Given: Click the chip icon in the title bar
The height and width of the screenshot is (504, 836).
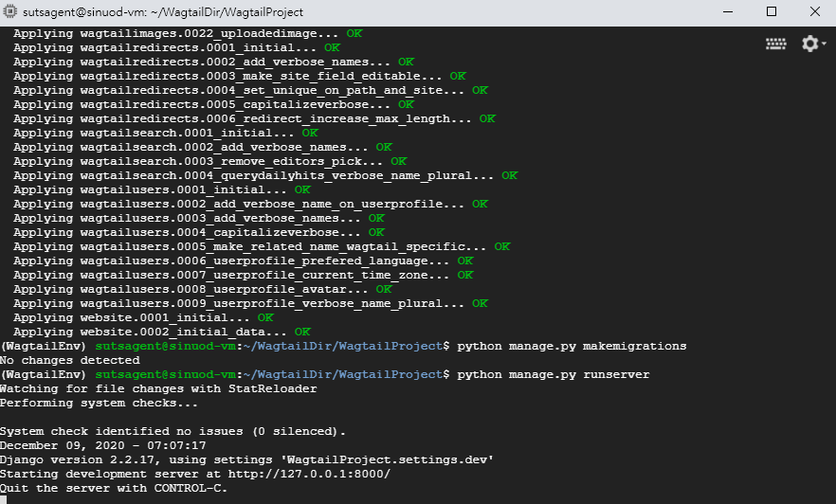Looking at the screenshot, I should pos(10,11).
